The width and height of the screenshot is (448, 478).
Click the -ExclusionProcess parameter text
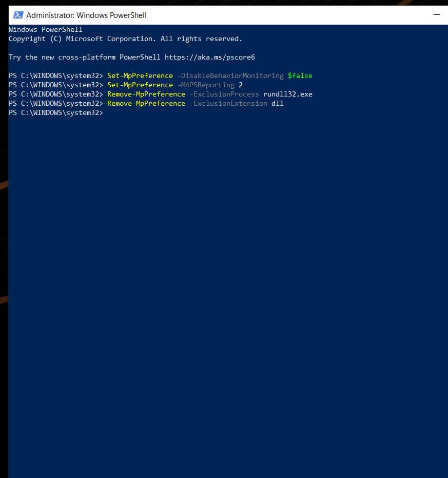tap(224, 94)
